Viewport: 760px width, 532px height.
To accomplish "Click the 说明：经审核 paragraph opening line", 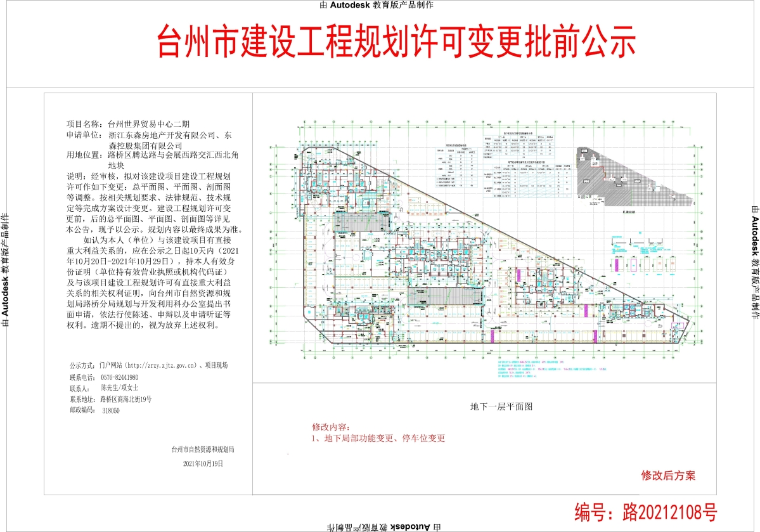I will (x=148, y=176).
